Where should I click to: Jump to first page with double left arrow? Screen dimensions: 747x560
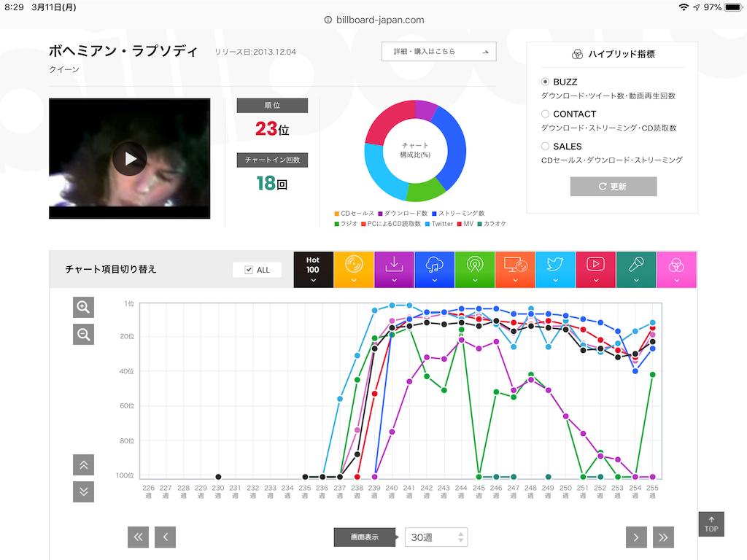pyautogui.click(x=138, y=537)
